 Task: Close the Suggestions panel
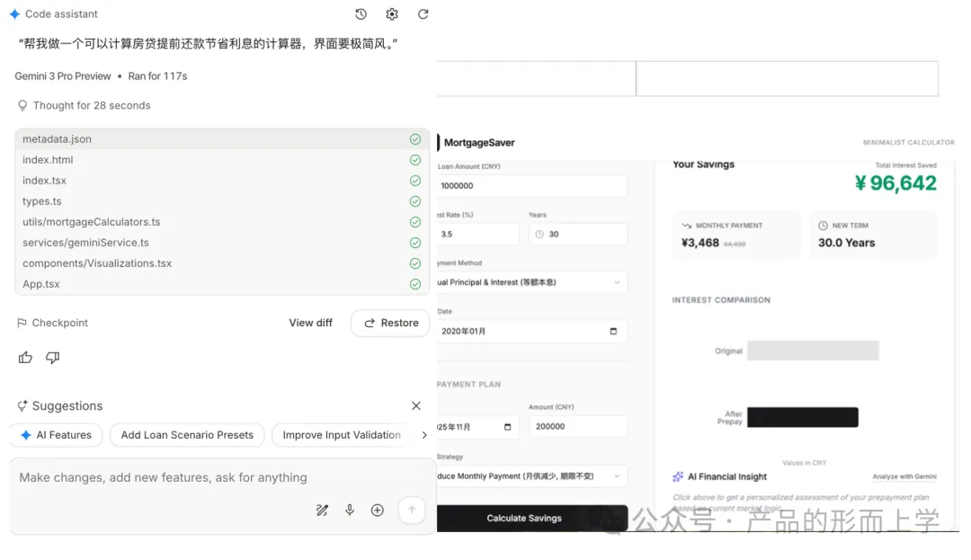416,406
